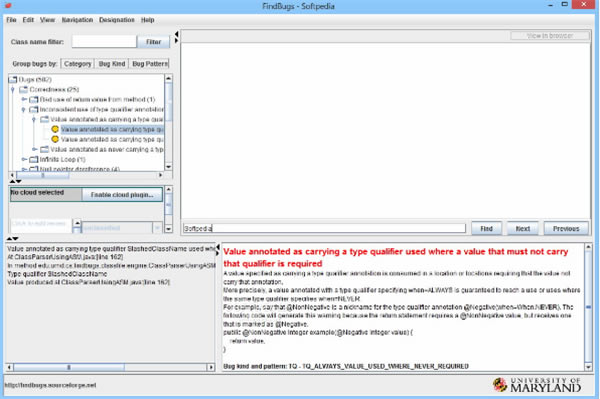Open the Navigation menu
600x399 pixels.
coord(77,20)
